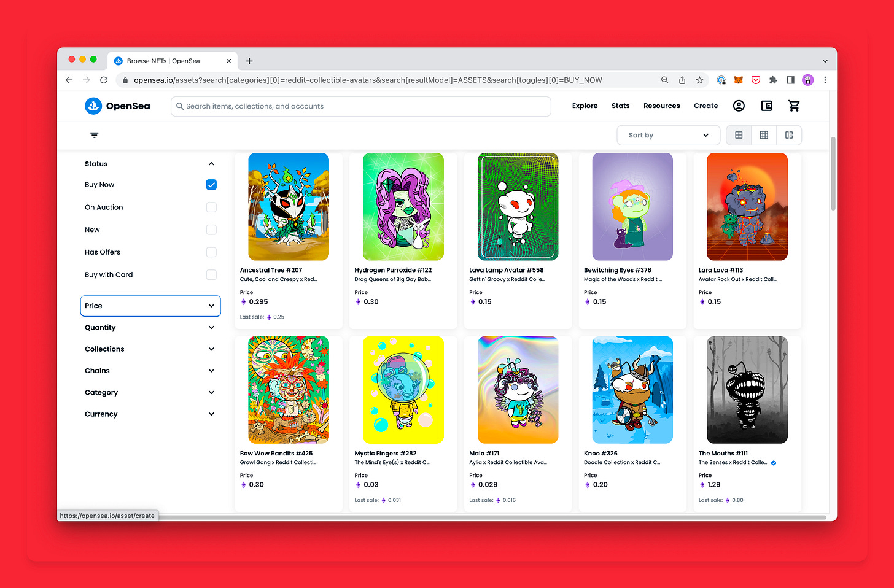The height and width of the screenshot is (588, 894).
Task: Click the browser share icon
Action: (x=682, y=80)
